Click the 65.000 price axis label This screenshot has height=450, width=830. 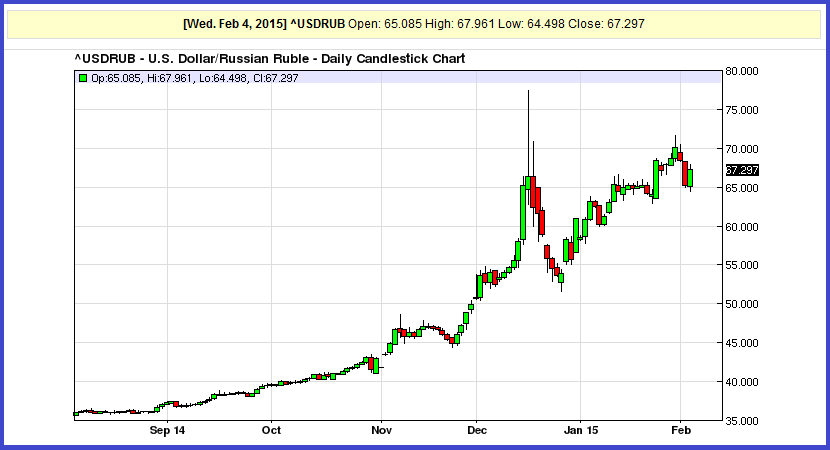[742, 188]
